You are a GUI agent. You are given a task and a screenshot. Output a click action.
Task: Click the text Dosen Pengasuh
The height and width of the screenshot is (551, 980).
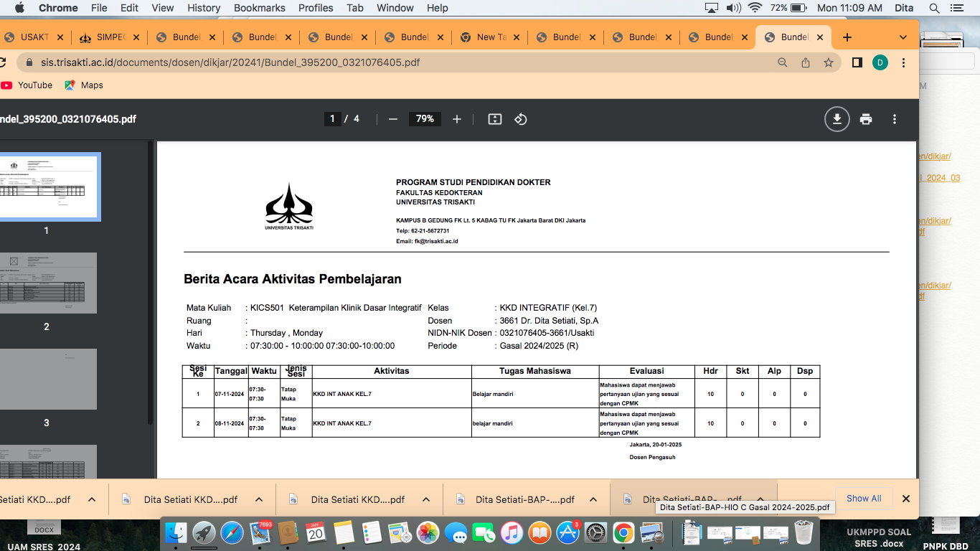click(652, 457)
